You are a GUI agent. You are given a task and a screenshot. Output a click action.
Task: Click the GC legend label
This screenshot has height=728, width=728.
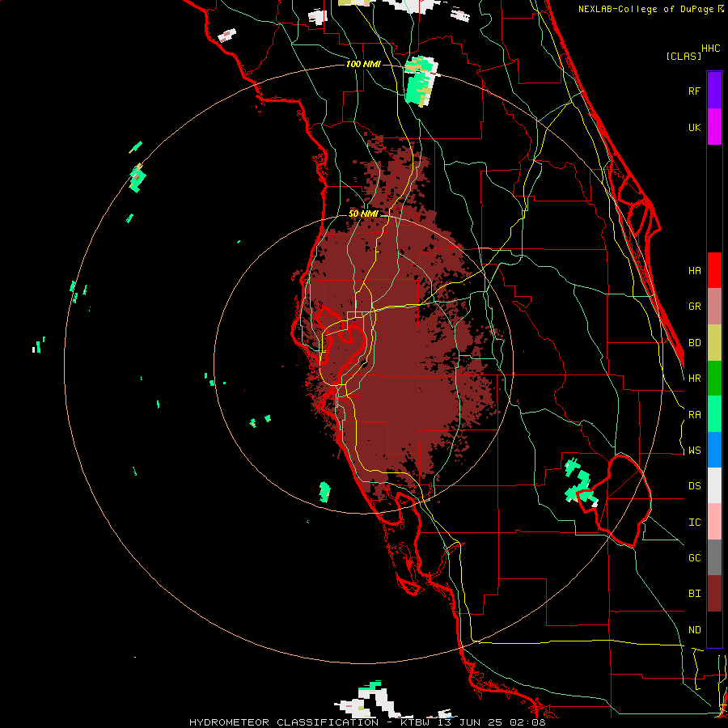[x=695, y=558]
